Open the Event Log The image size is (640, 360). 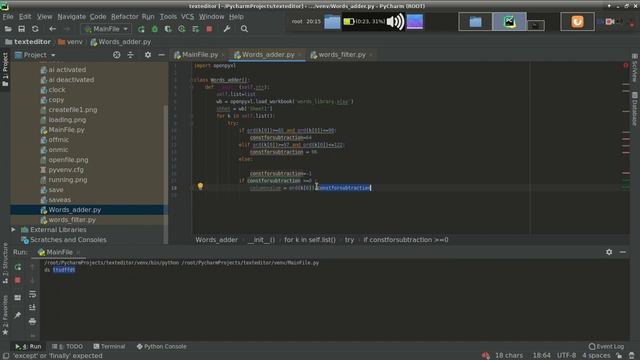coord(607,347)
